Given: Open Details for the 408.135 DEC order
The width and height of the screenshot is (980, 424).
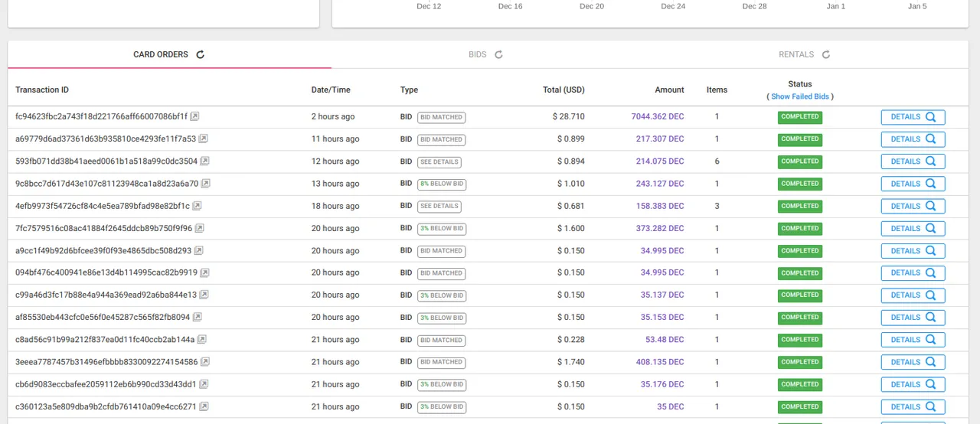Looking at the screenshot, I should tap(913, 362).
